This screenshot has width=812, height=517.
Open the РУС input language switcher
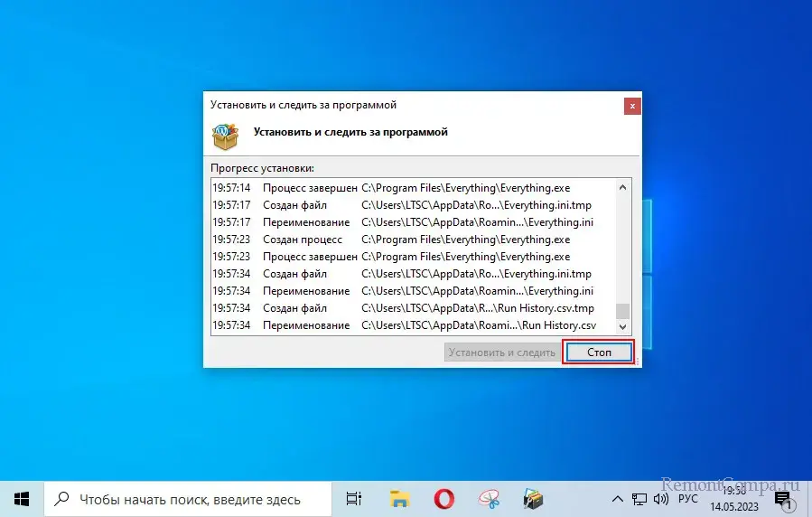coord(688,498)
